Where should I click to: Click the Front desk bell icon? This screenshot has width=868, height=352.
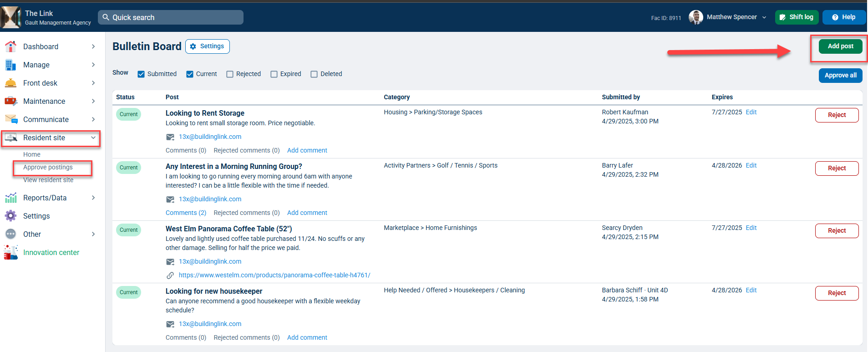point(10,83)
